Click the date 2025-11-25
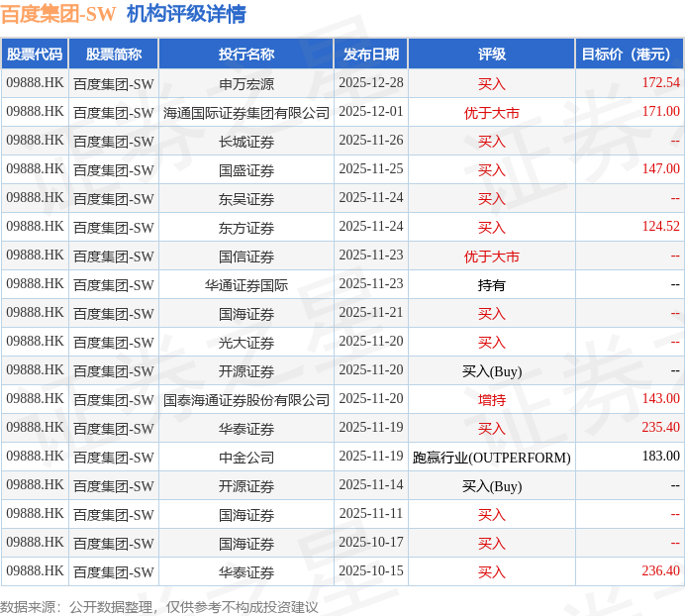685x616 pixels. (371, 168)
